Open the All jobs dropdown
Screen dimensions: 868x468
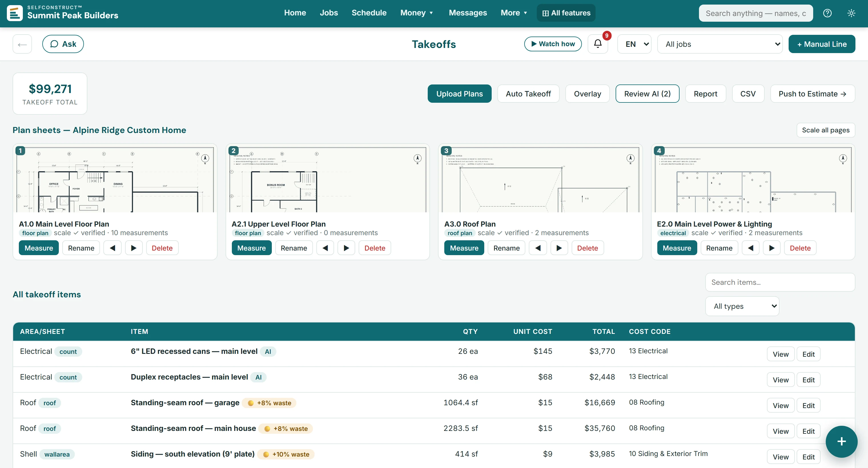tap(720, 44)
